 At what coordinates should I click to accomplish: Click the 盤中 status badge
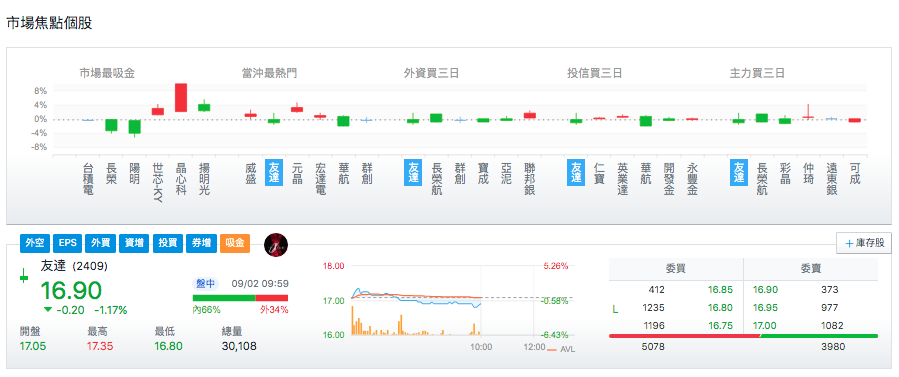[x=205, y=283]
